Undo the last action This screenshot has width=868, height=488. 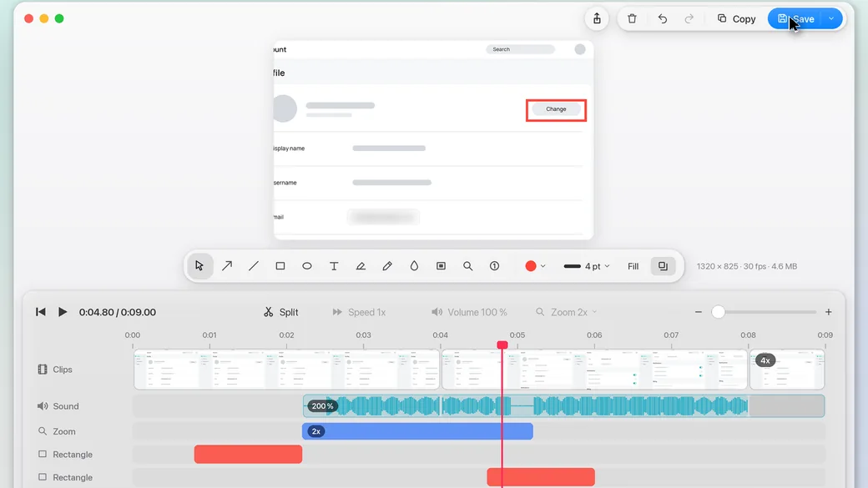pyautogui.click(x=662, y=19)
